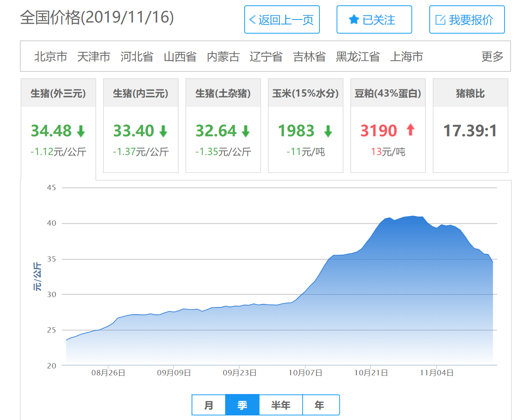Click the 17.39:1 ratio value
The width and height of the screenshot is (519, 420).
pos(470,131)
